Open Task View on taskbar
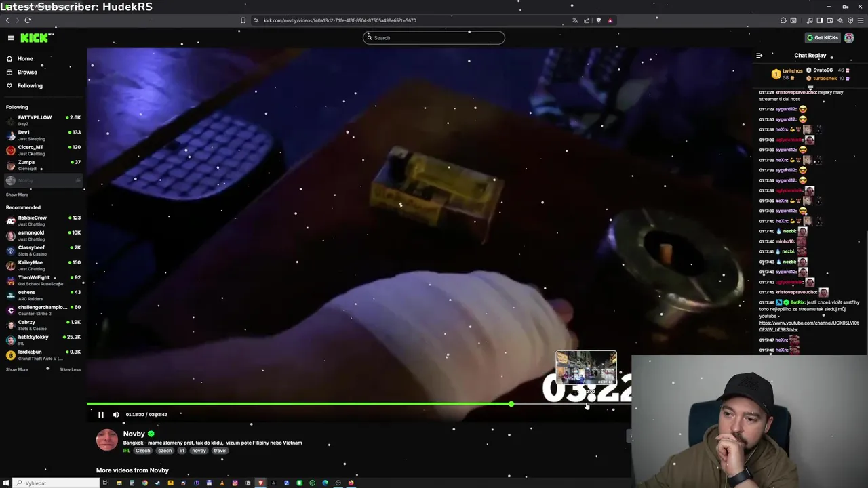The image size is (868, 488). point(106,483)
